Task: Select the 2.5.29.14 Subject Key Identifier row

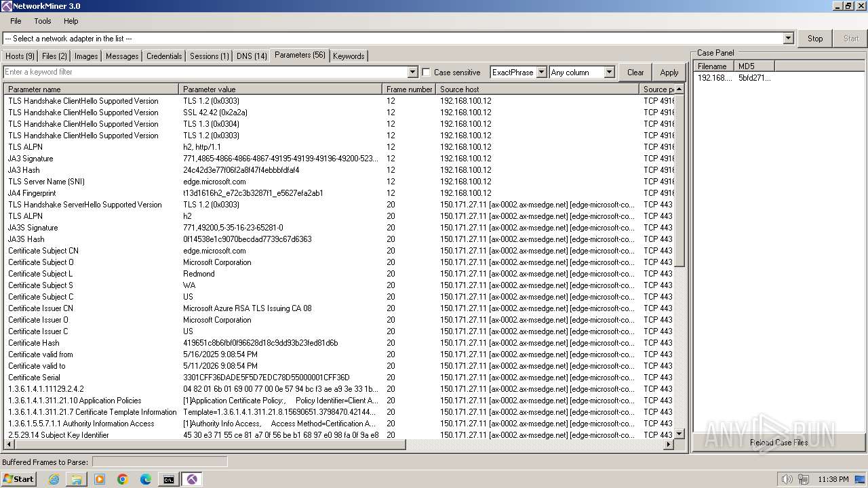Action: pos(339,435)
